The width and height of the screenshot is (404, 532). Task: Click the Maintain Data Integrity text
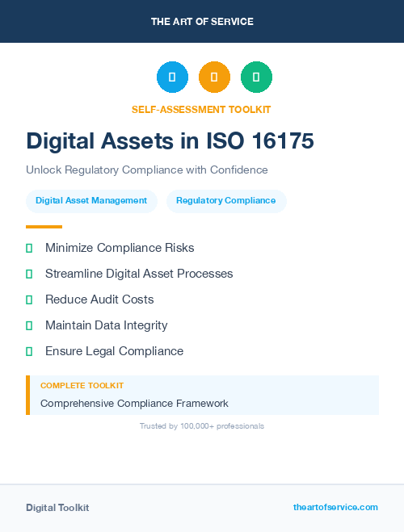(107, 325)
